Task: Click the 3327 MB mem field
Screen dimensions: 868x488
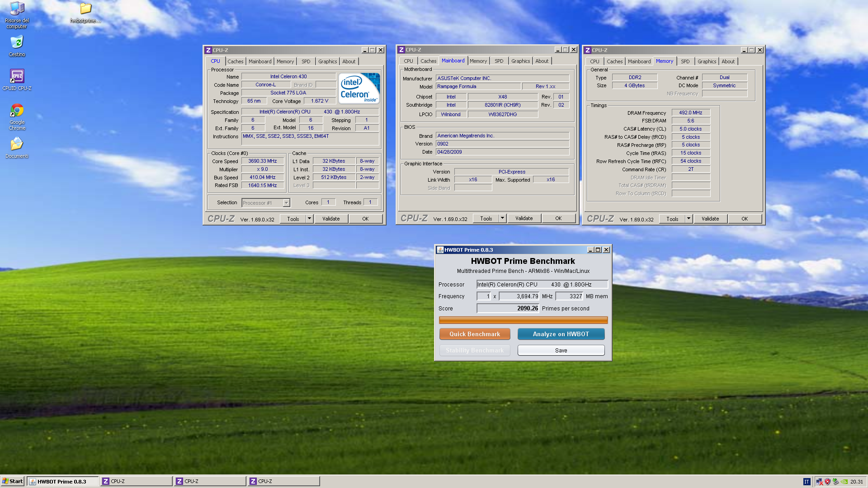Action: coord(570,296)
